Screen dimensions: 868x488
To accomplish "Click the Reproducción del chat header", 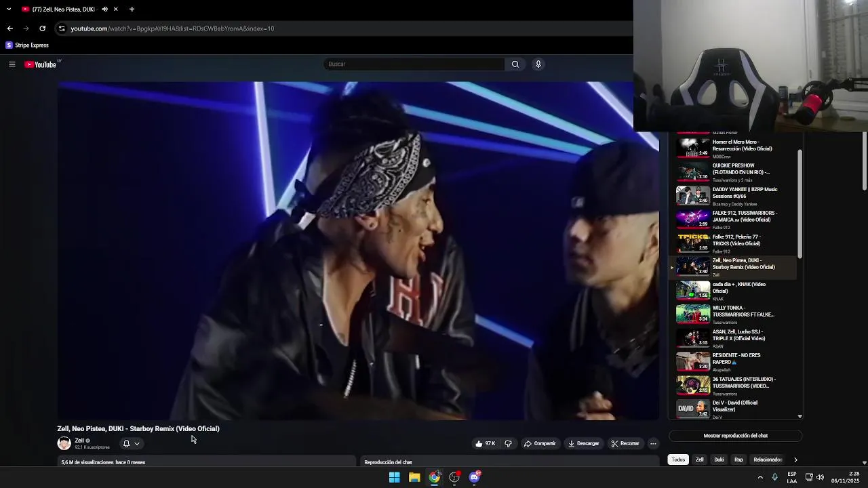I will pyautogui.click(x=388, y=462).
